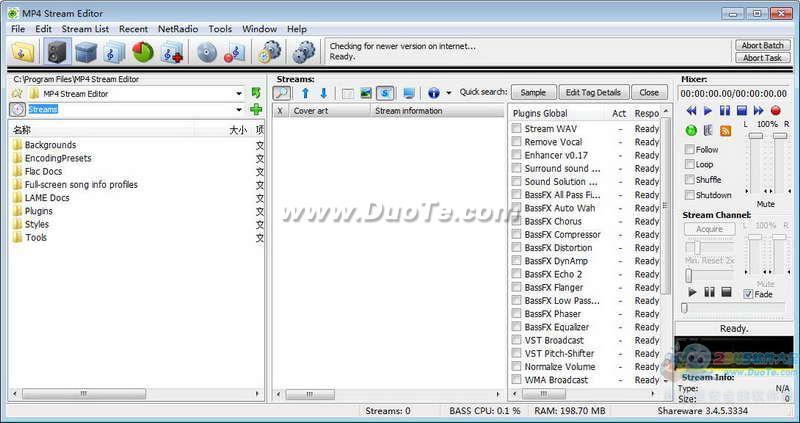Click the Mixer pause button
Screen dimensions: 800x423
[724, 111]
